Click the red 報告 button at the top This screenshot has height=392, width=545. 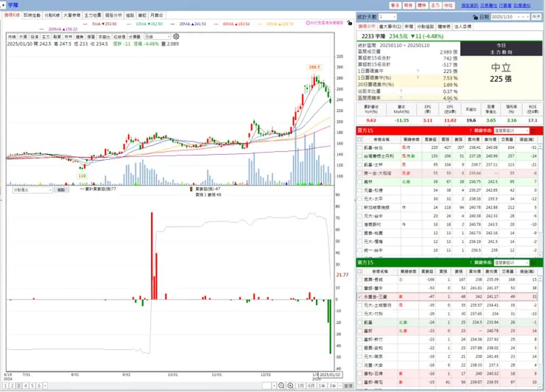coord(409,5)
